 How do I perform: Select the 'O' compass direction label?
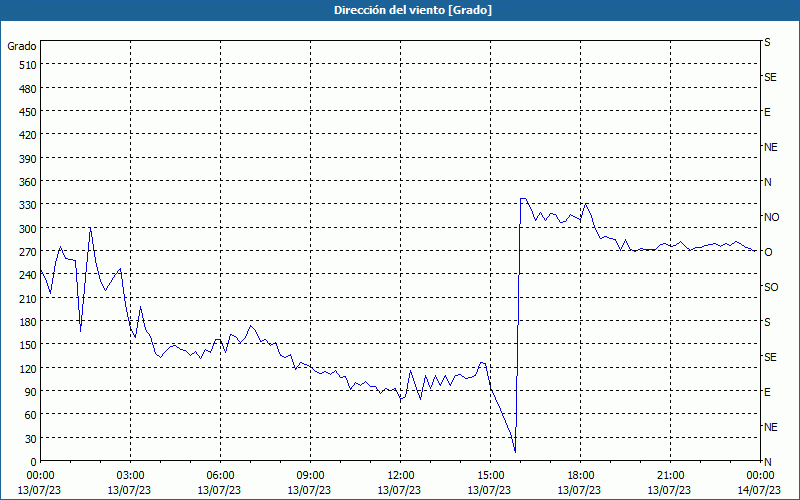click(768, 252)
